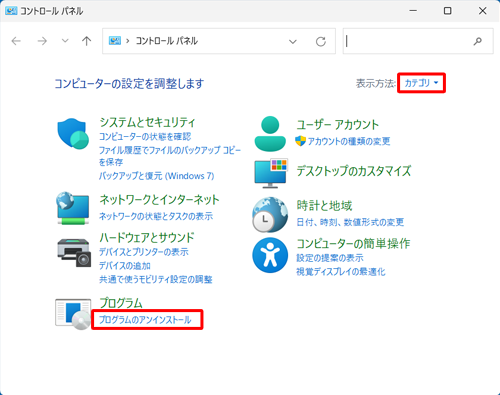The height and width of the screenshot is (395, 500).
Task: Open ユーザー アカウント category
Action: click(x=338, y=125)
